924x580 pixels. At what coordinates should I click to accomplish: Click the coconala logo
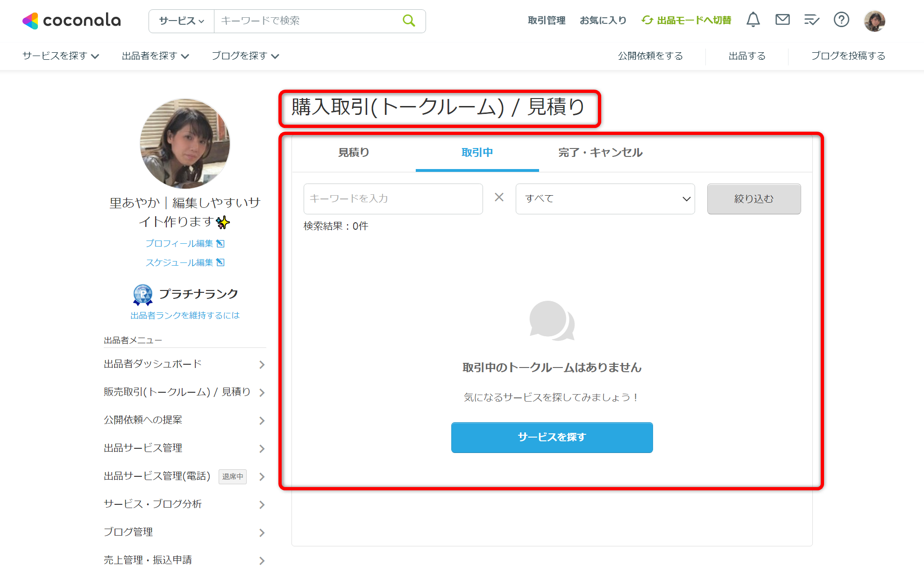(71, 21)
